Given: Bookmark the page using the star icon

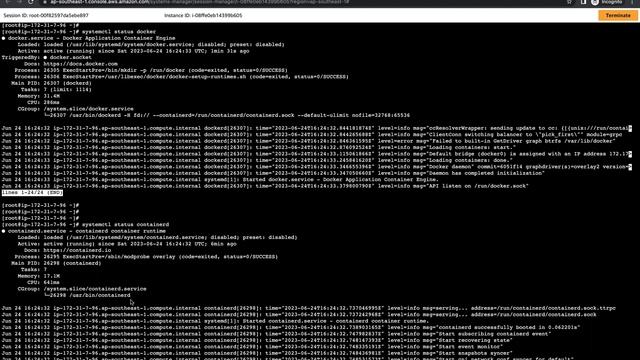Looking at the screenshot, I should pyautogui.click(x=569, y=2).
